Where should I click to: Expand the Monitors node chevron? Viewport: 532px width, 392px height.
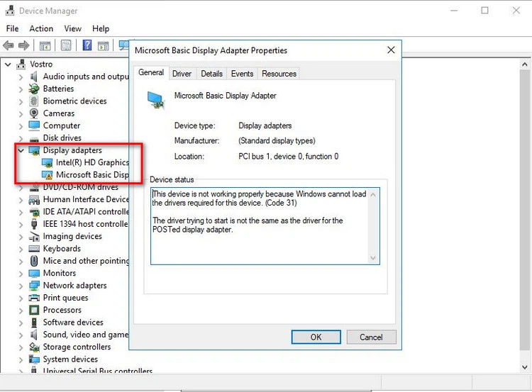coord(21,274)
